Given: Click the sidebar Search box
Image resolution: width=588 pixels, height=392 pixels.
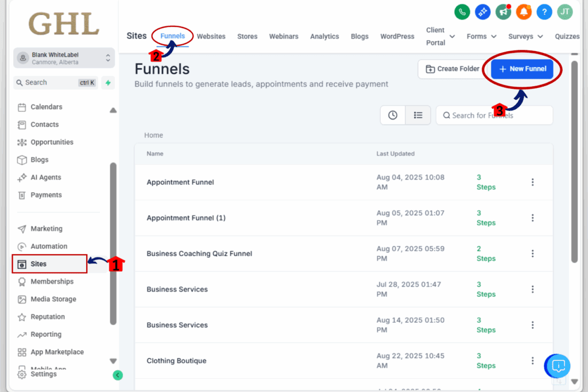Looking at the screenshot, I should [x=56, y=83].
